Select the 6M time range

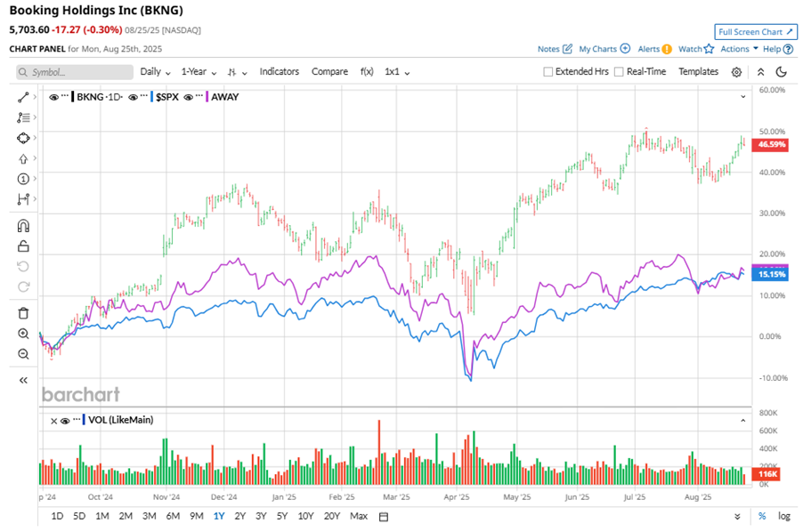[x=173, y=516]
